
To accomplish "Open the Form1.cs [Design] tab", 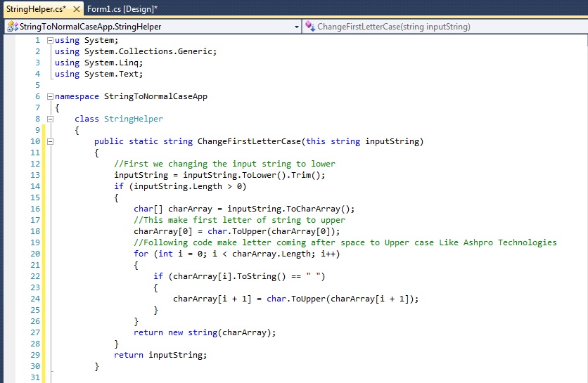I will click(x=122, y=9).
